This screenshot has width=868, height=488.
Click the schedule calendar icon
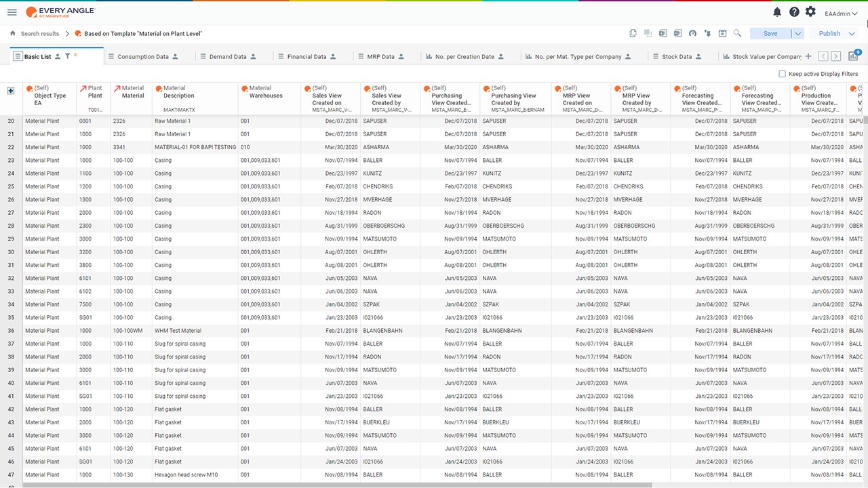722,33
